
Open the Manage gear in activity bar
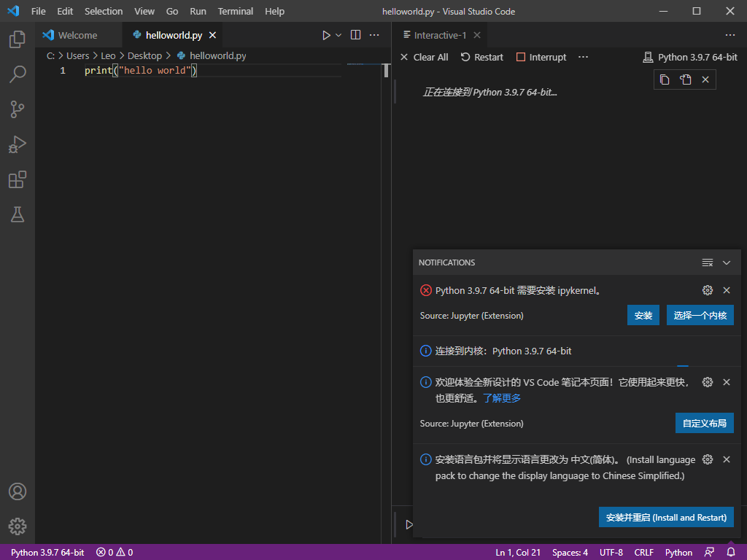point(18,526)
